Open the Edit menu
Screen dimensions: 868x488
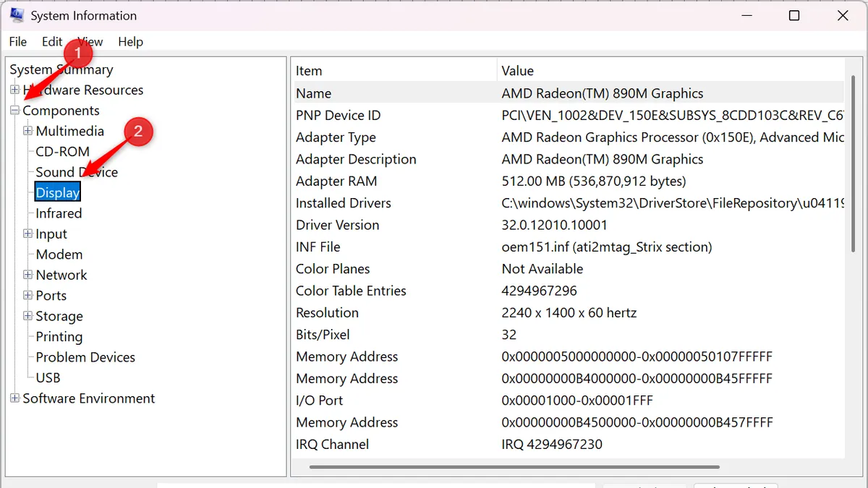coord(52,42)
